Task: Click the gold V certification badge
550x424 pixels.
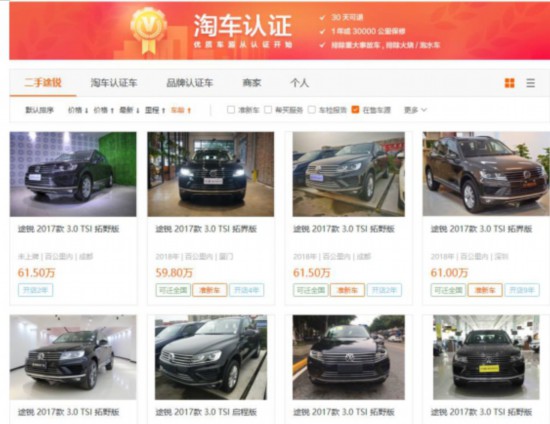Action: 148,30
